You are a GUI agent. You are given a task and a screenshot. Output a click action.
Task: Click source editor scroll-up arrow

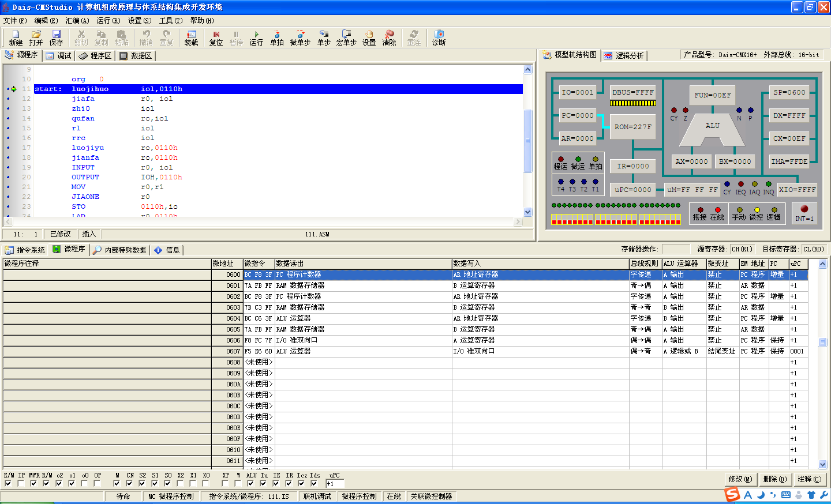527,70
